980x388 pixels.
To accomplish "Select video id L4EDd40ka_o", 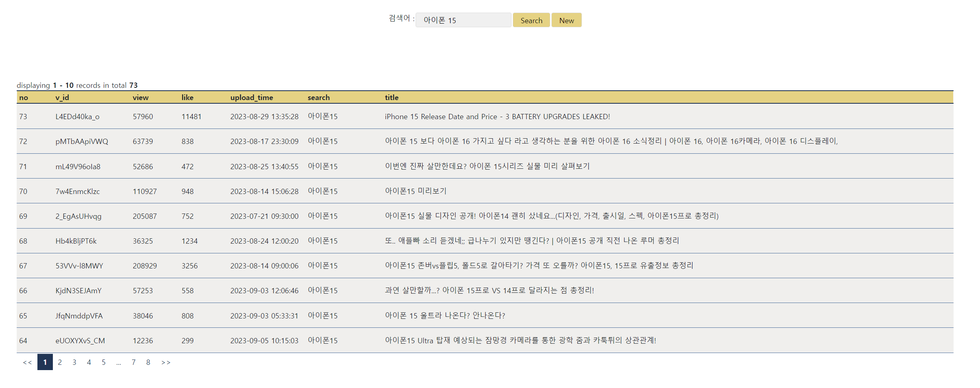I will pyautogui.click(x=77, y=117).
